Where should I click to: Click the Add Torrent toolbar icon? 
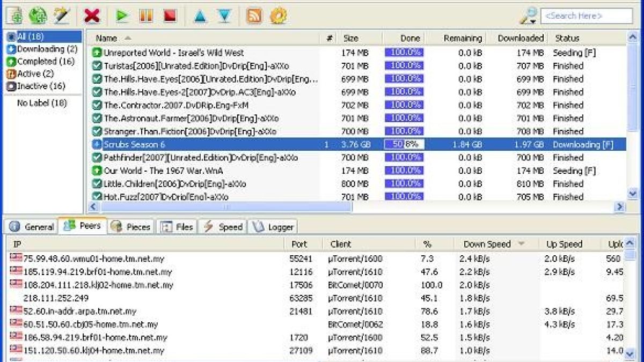tap(14, 16)
